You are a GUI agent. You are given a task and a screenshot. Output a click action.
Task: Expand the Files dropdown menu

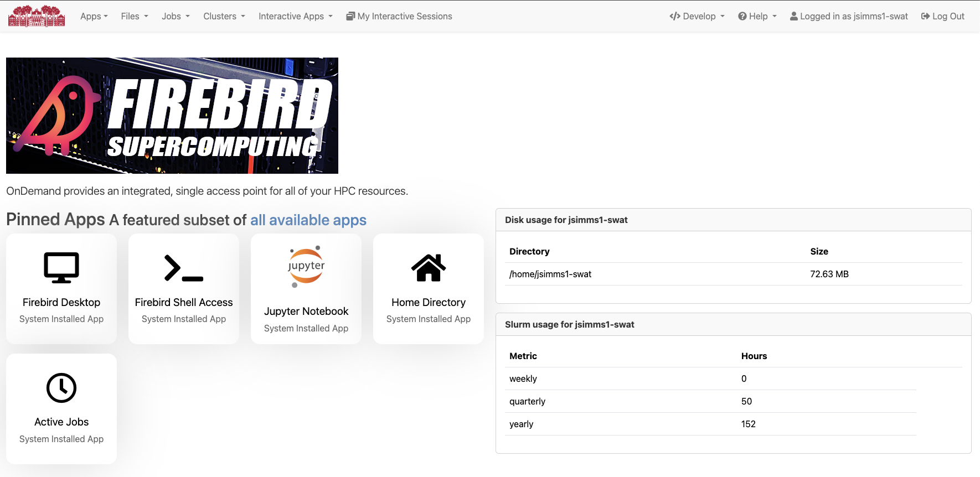(135, 16)
